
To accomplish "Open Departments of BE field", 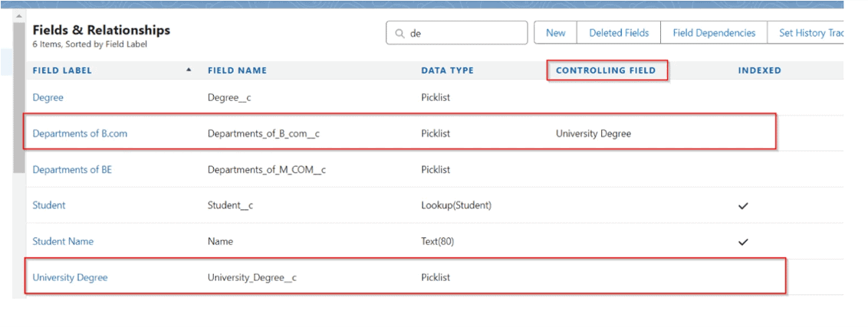I will point(72,169).
